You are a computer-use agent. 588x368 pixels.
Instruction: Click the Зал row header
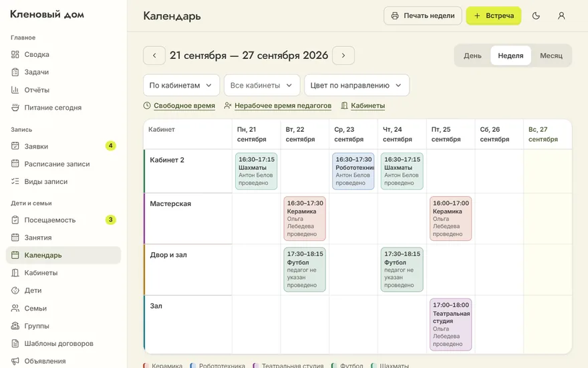188,325
